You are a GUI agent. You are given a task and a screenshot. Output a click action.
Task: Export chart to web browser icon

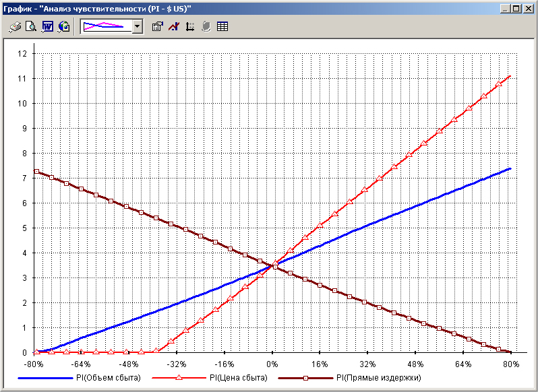64,26
